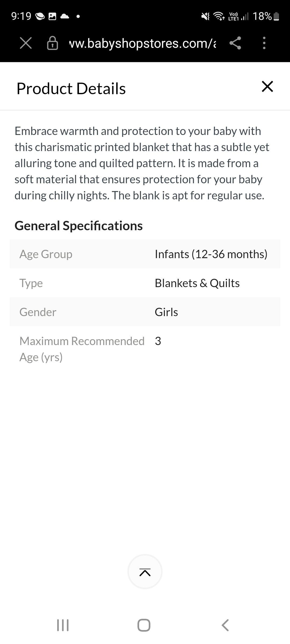290x644 pixels.
Task: Close the Product Details panel
Action: pos(267,87)
